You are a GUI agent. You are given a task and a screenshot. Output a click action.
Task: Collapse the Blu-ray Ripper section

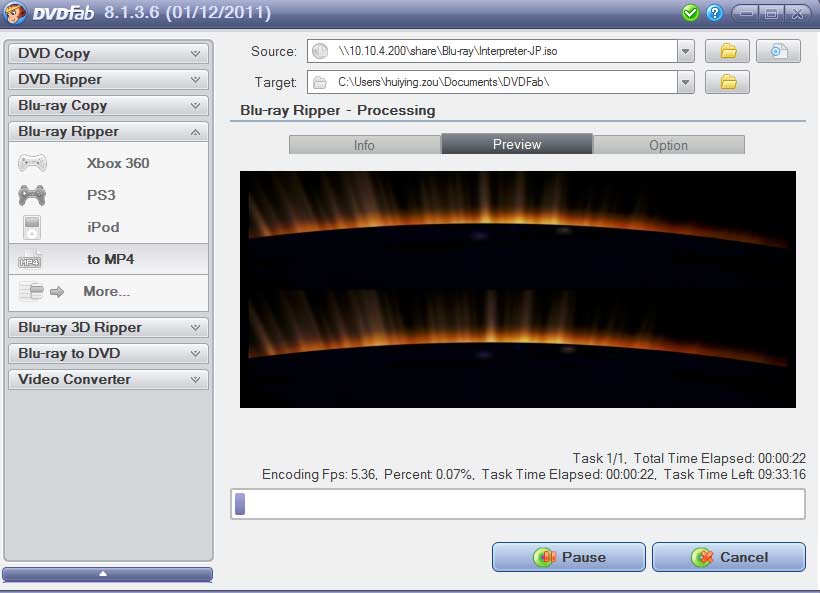pos(108,132)
